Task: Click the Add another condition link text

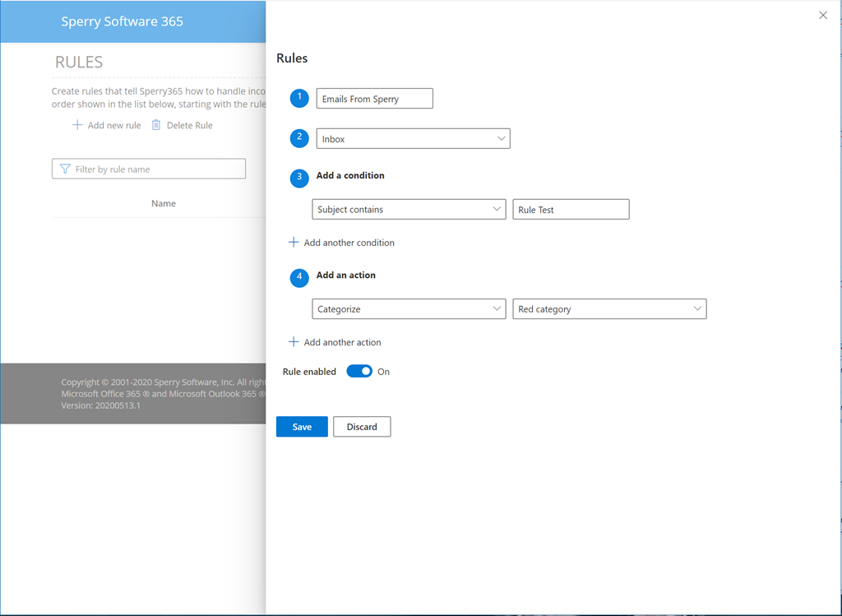Action: (x=349, y=243)
